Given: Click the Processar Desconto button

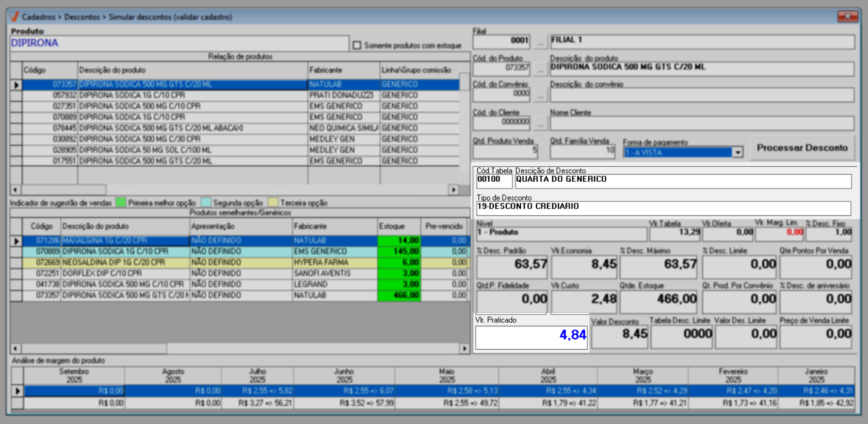Looking at the screenshot, I should [801, 148].
